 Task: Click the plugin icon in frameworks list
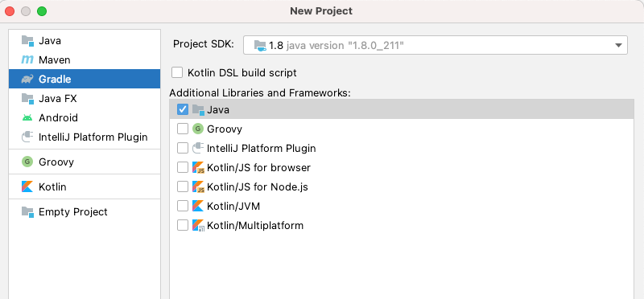pos(198,148)
